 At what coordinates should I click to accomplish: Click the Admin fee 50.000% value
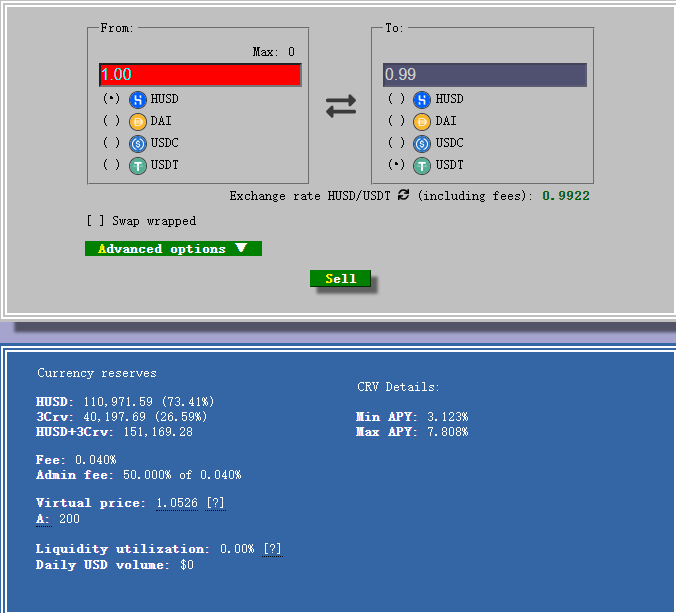(x=147, y=475)
